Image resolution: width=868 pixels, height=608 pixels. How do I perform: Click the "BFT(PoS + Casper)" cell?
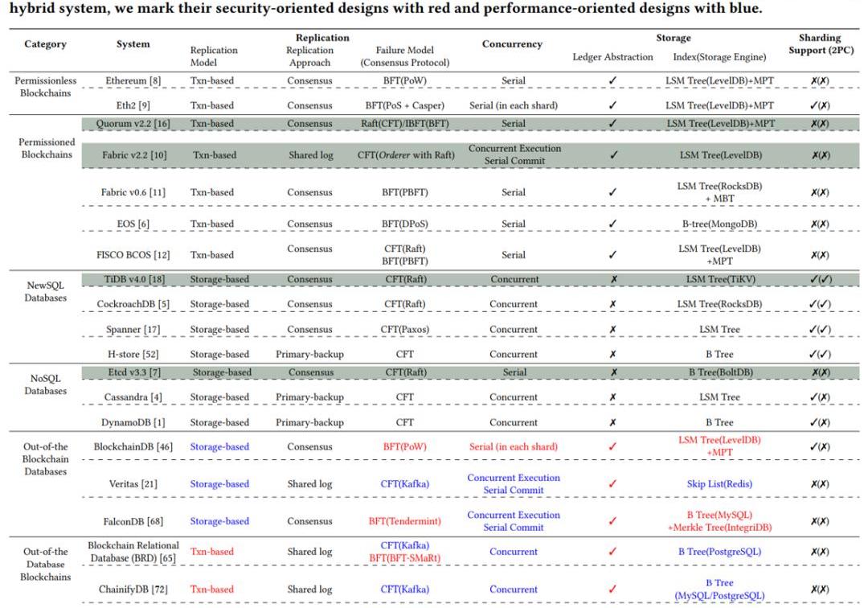pos(404,105)
